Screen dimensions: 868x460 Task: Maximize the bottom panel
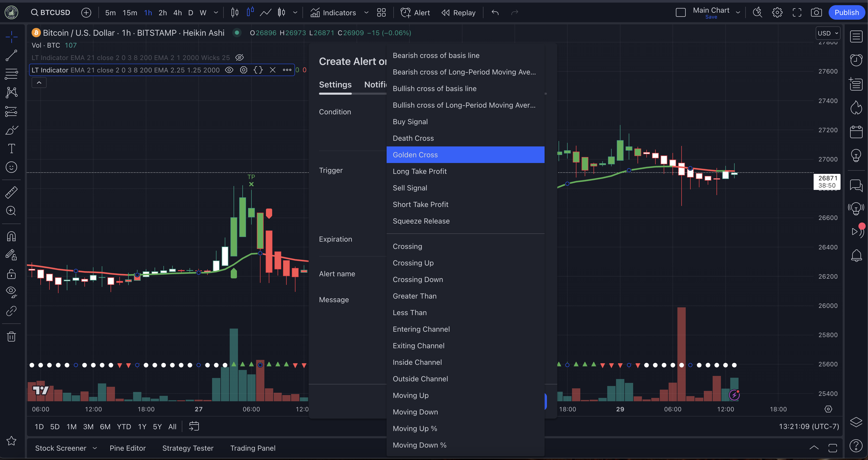pos(833,448)
